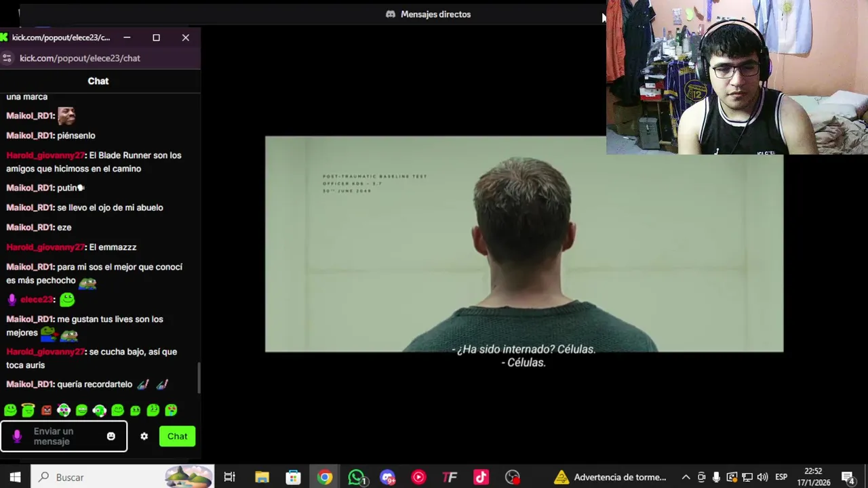Click the purple microphone badge in message box
This screenshot has height=488, width=868.
(17, 436)
